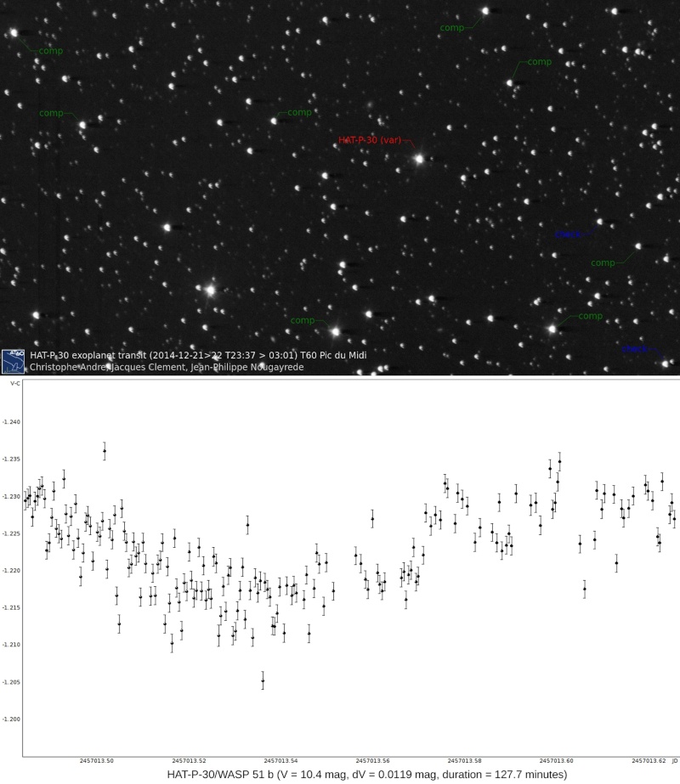Click the -1.220 y-axis tick label
The height and width of the screenshot is (784, 680).
tap(11, 571)
